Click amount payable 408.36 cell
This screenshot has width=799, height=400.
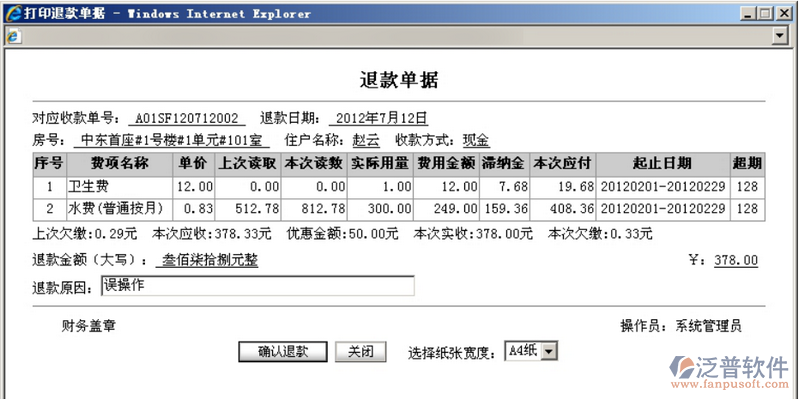[563, 209]
